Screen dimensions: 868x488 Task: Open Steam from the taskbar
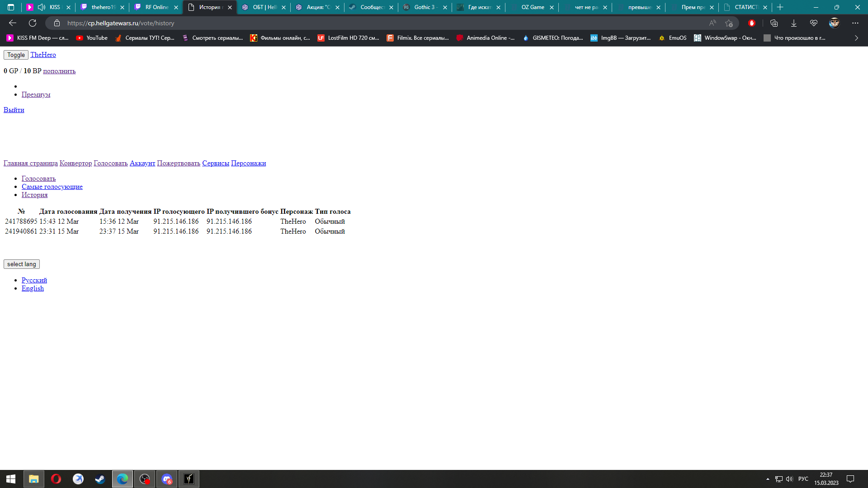tap(100, 479)
